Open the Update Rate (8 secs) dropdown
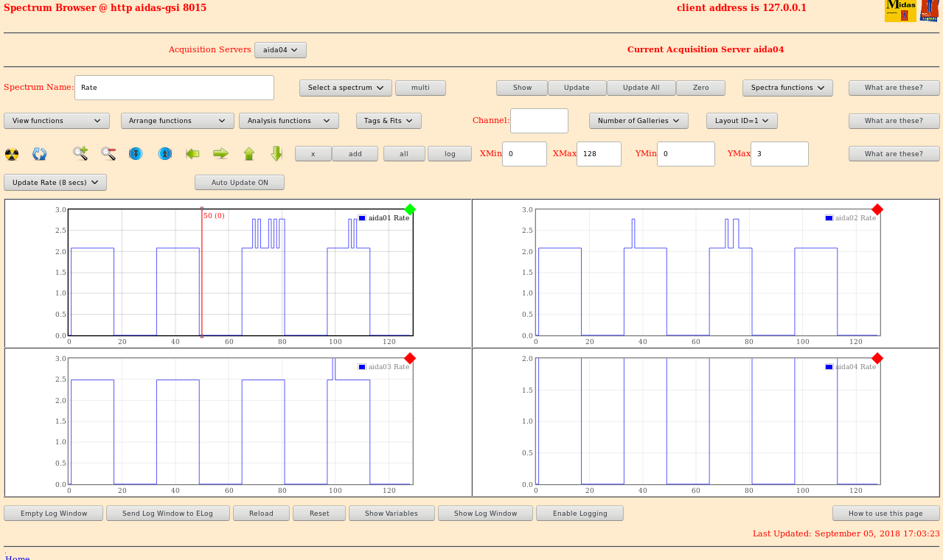 55,183
